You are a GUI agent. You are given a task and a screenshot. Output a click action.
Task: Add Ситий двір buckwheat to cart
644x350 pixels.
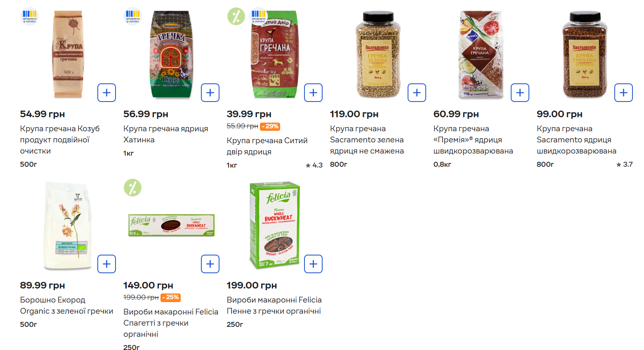pos(313,92)
